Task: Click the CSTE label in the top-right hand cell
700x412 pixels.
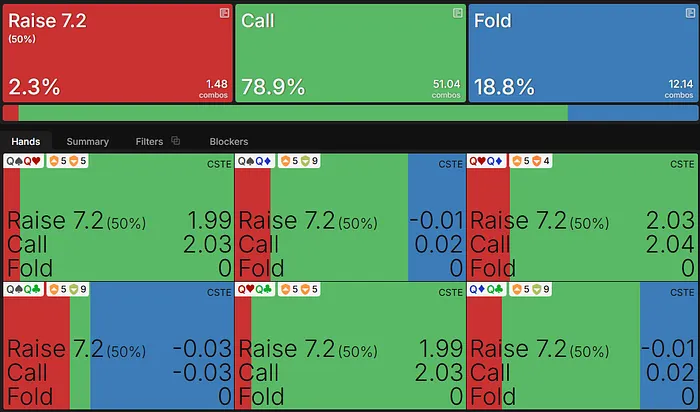Action: [x=682, y=163]
